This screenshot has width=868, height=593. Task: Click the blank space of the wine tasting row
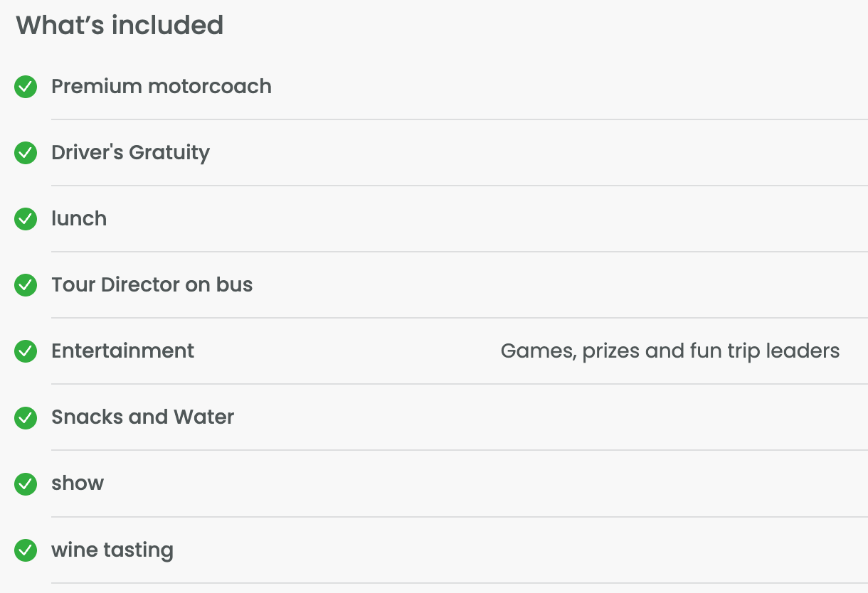click(x=519, y=550)
